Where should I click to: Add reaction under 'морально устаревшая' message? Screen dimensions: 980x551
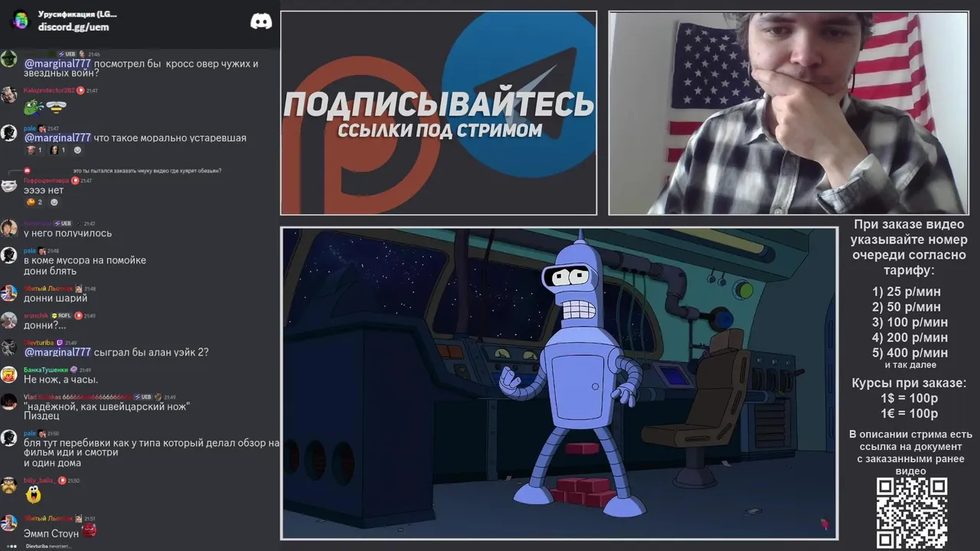click(77, 150)
